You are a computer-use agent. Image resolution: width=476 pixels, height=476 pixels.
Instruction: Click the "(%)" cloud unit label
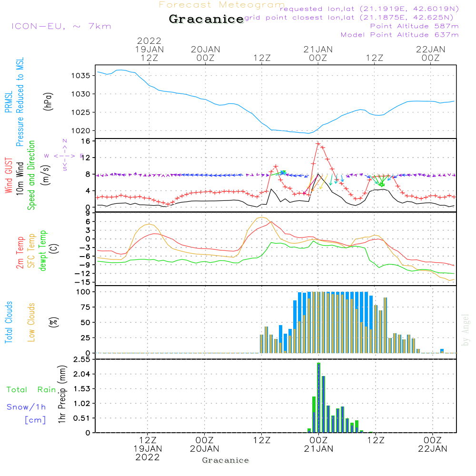54,322
